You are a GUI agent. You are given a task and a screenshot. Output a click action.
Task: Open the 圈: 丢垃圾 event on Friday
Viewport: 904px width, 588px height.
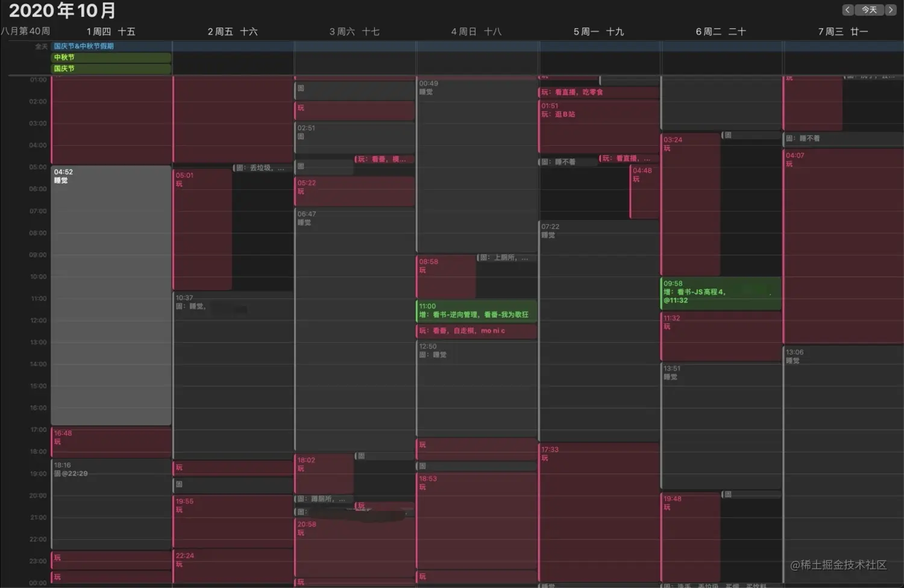point(263,168)
